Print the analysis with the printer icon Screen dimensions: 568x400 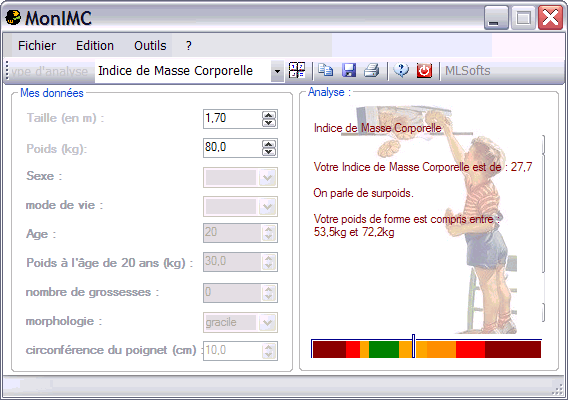[372, 70]
